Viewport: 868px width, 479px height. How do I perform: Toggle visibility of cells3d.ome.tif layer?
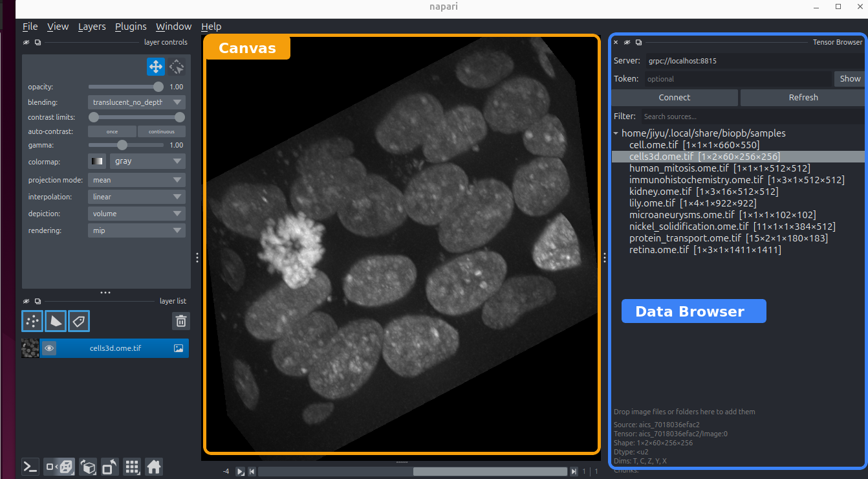click(x=49, y=348)
